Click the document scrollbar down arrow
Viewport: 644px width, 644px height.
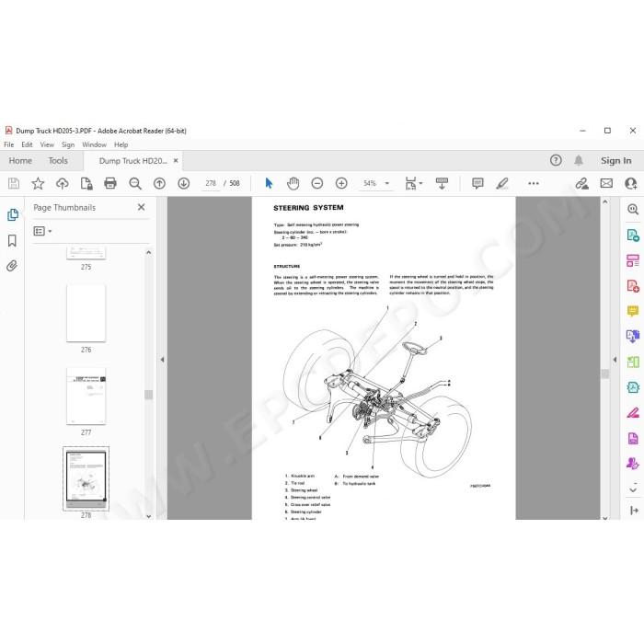point(605,517)
